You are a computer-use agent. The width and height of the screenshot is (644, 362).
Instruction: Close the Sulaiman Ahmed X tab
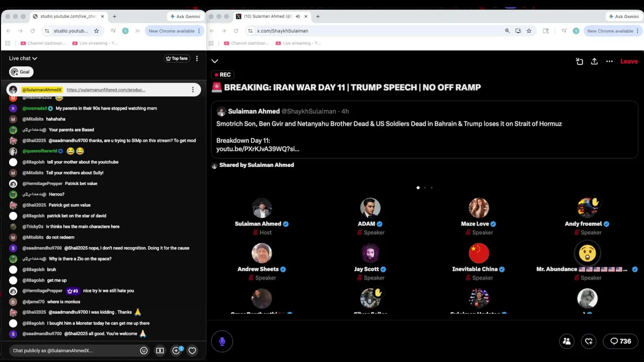coord(305,17)
